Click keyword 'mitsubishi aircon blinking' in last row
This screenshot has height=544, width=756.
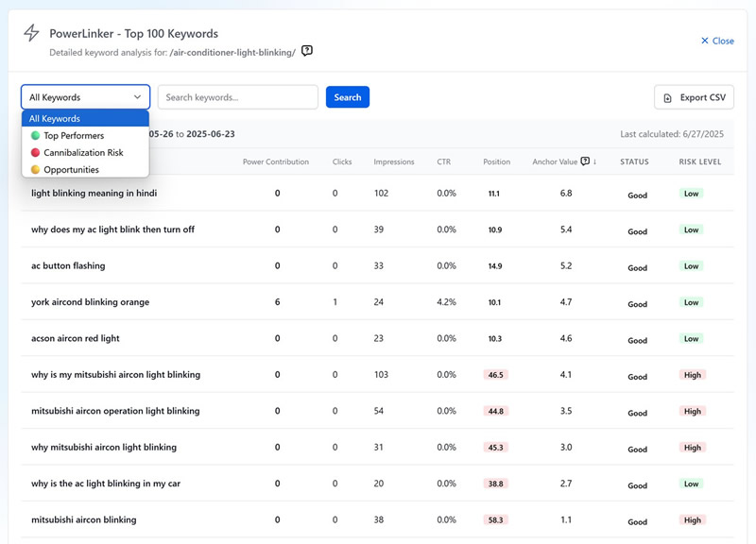(84, 519)
